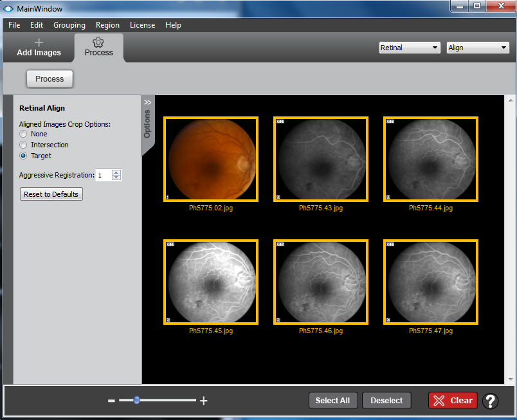Select Target crop option

point(23,156)
